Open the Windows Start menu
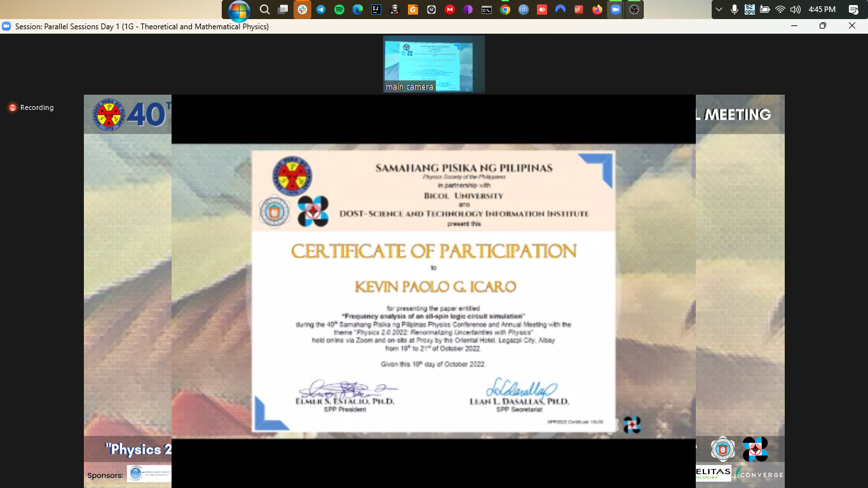The height and width of the screenshot is (488, 868). coord(238,10)
